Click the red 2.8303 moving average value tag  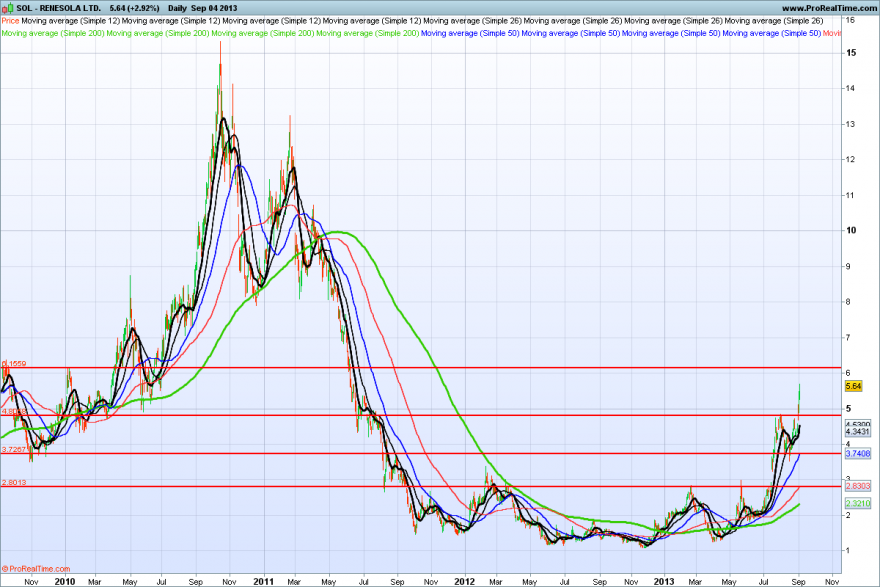coord(858,486)
